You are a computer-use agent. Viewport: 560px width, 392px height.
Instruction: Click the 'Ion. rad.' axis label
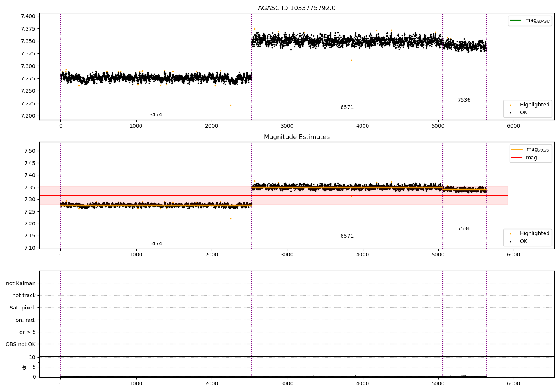(25, 320)
